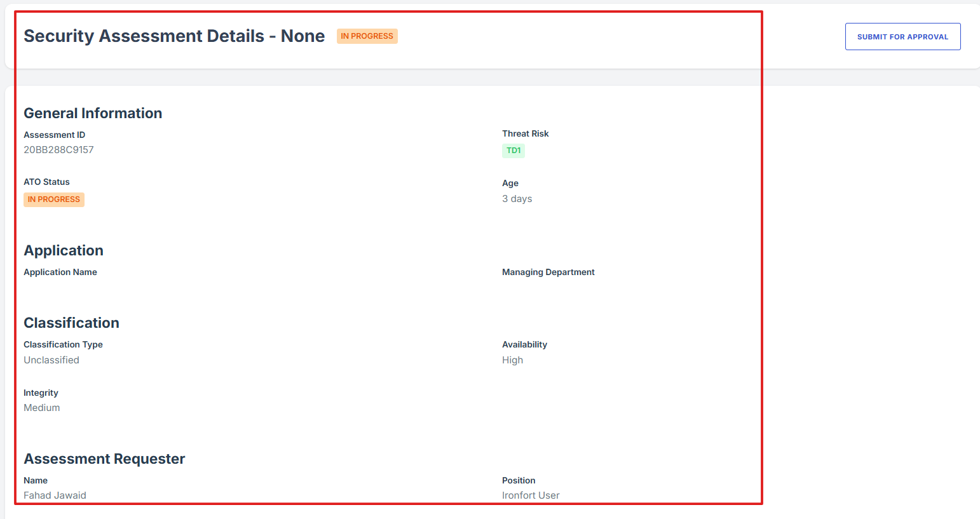Click the Security Assessment Details page title
980x519 pixels.
(174, 36)
